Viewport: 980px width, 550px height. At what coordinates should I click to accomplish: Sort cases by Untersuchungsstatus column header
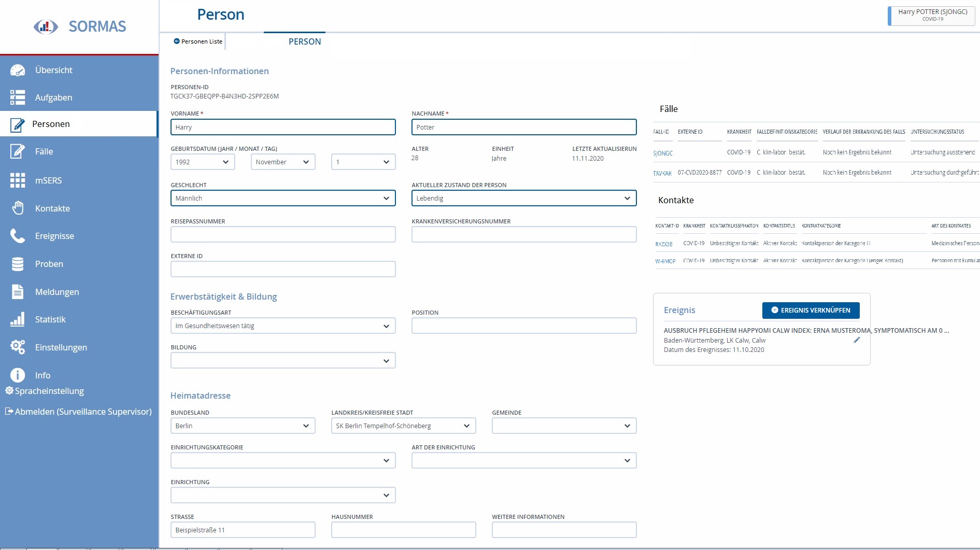point(938,132)
